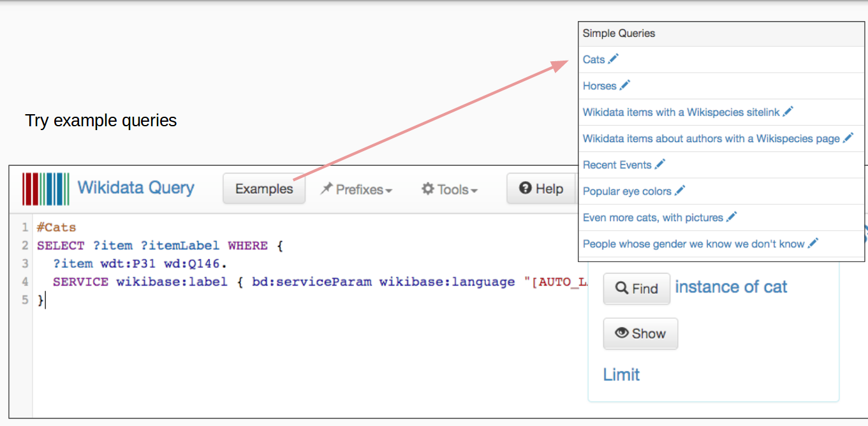Click pencil icon next to Horses
Screen dimensions: 868x426
click(624, 85)
